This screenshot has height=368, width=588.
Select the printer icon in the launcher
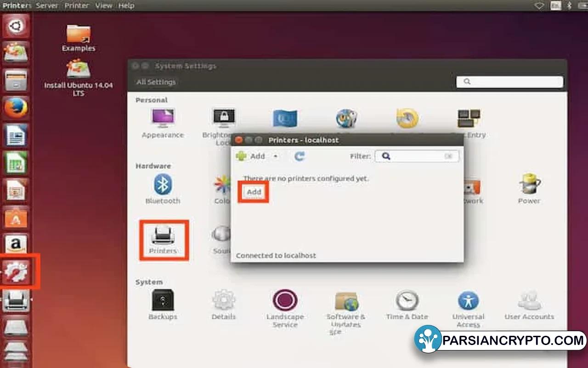(x=17, y=301)
